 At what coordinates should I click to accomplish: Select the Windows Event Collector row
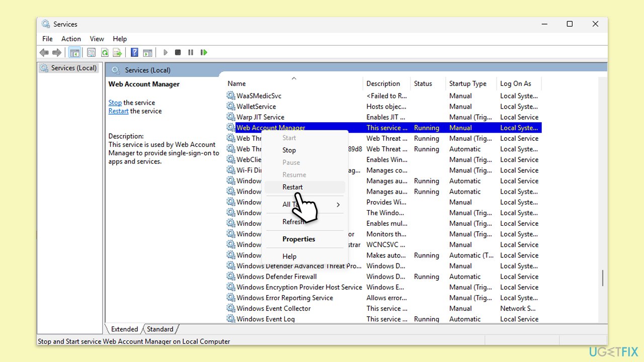[x=383, y=308]
